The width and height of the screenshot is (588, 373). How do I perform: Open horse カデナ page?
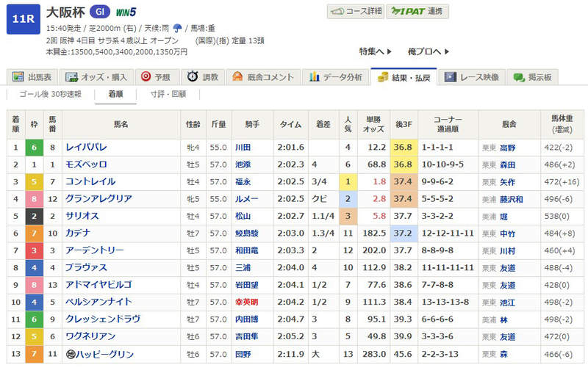pyautogui.click(x=78, y=233)
